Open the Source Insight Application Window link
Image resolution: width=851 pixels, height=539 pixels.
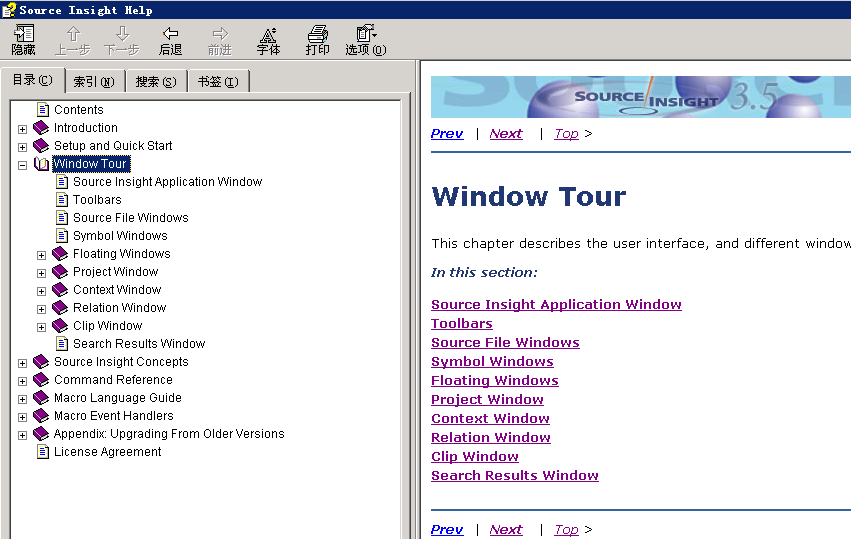[556, 305]
